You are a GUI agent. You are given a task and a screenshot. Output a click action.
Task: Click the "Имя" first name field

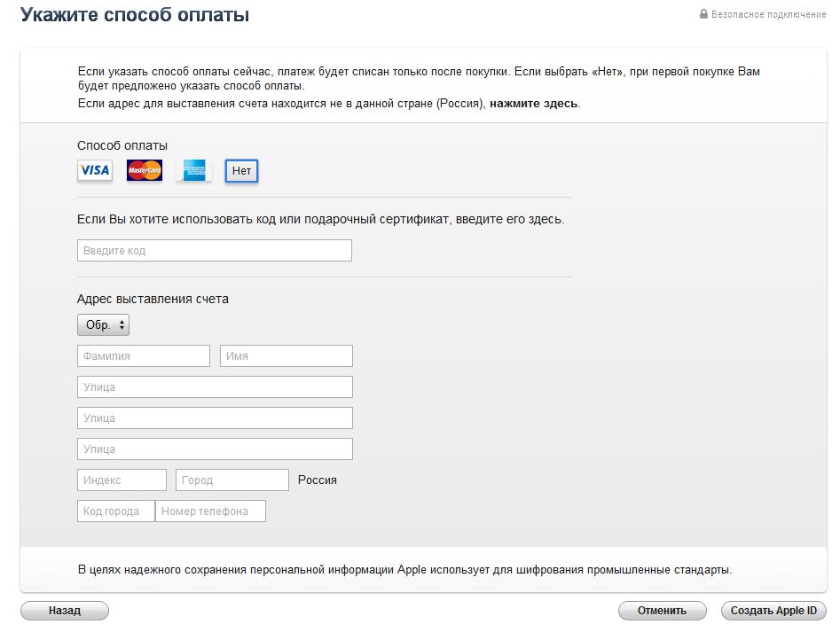[286, 356]
